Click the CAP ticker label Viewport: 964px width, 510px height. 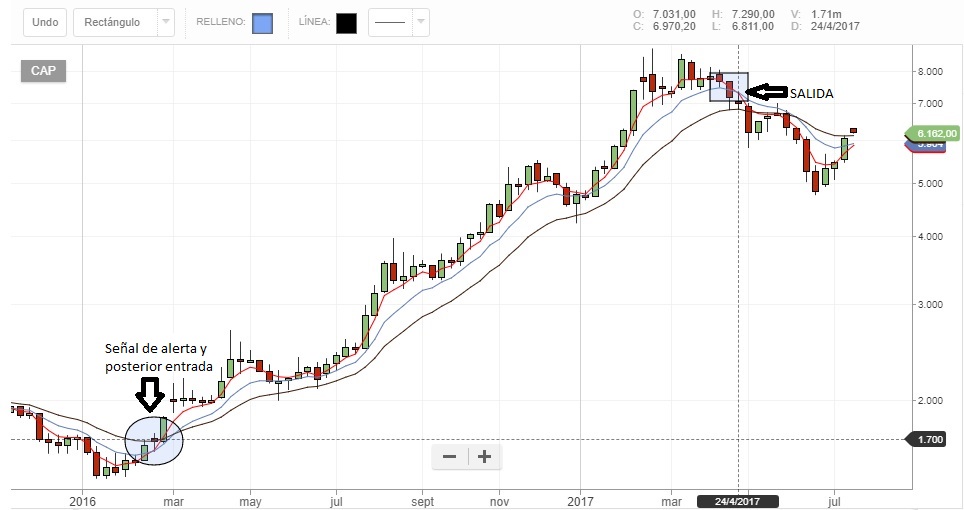click(x=44, y=71)
